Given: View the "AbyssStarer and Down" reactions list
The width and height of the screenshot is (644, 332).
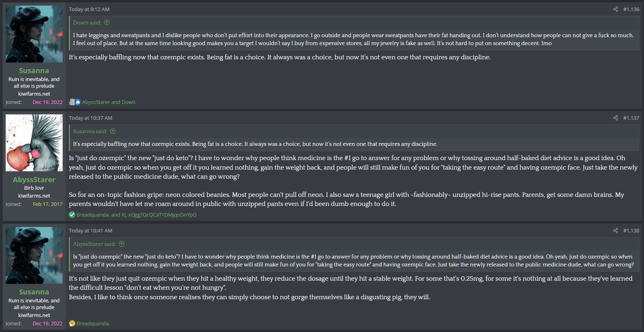Looking at the screenshot, I should click(x=109, y=102).
